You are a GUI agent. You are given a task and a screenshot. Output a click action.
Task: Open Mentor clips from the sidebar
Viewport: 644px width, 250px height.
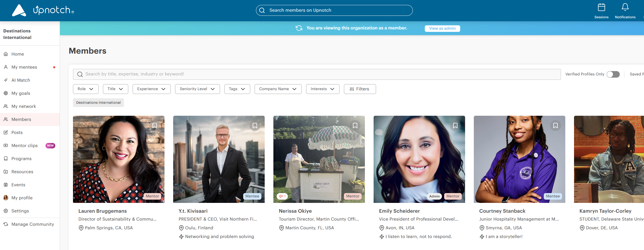tap(25, 146)
